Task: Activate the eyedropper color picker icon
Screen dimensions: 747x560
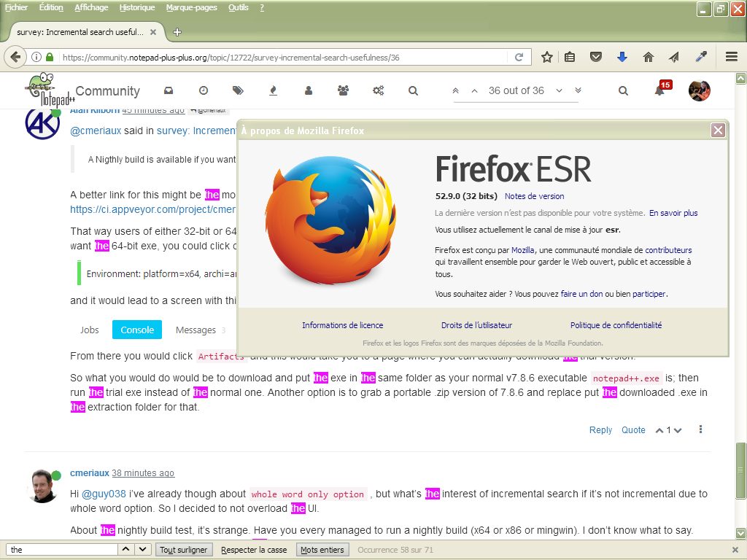Action: 701,57
